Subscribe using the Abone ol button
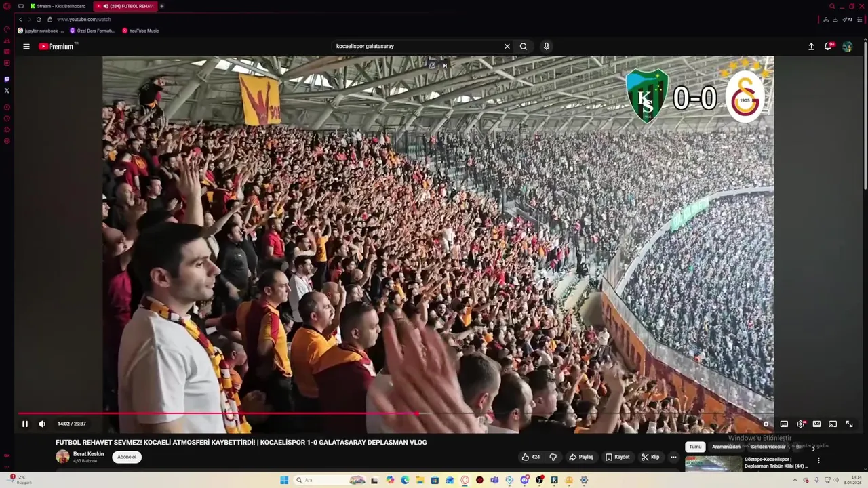 click(x=127, y=457)
